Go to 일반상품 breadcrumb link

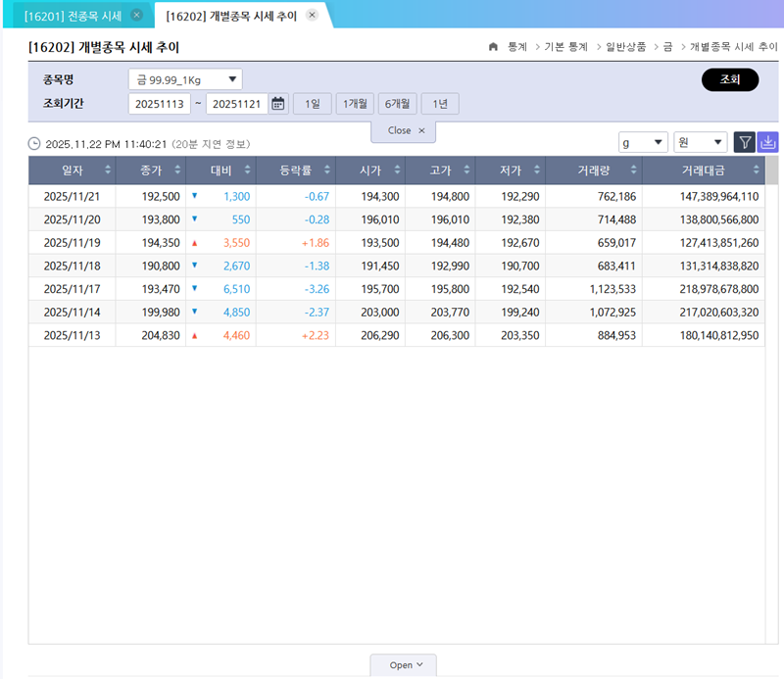coord(626,46)
